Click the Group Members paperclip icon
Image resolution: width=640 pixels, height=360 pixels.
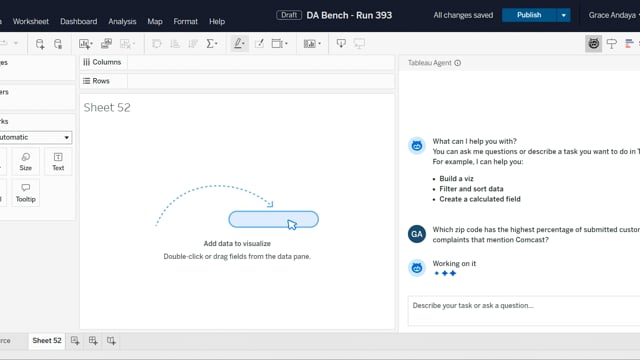click(259, 44)
